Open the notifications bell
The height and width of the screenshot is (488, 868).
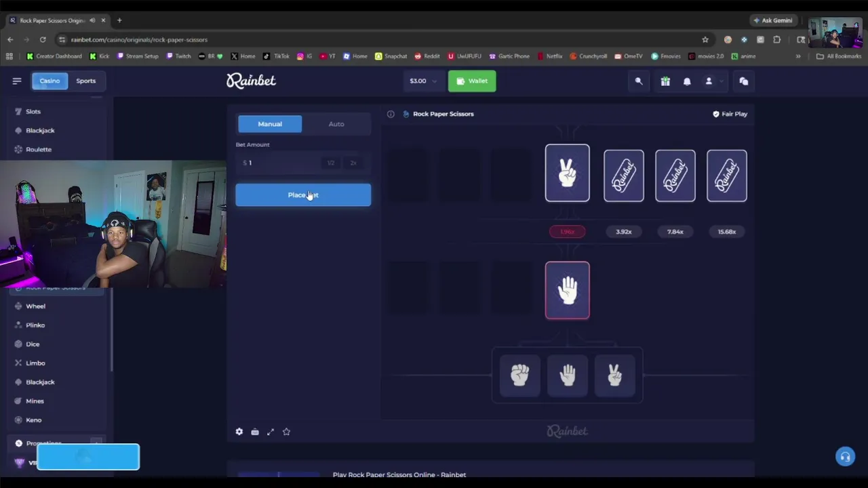click(x=687, y=81)
